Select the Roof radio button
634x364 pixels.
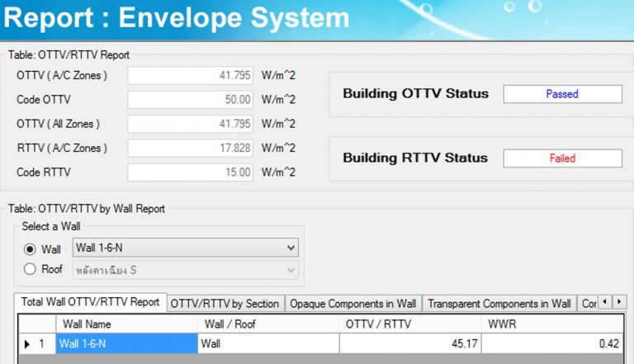click(x=31, y=269)
